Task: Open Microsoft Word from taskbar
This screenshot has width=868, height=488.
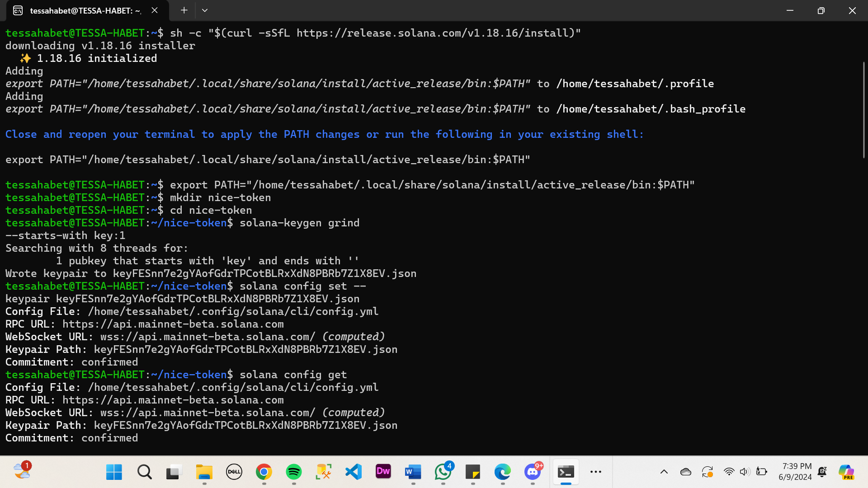Action: point(413,472)
